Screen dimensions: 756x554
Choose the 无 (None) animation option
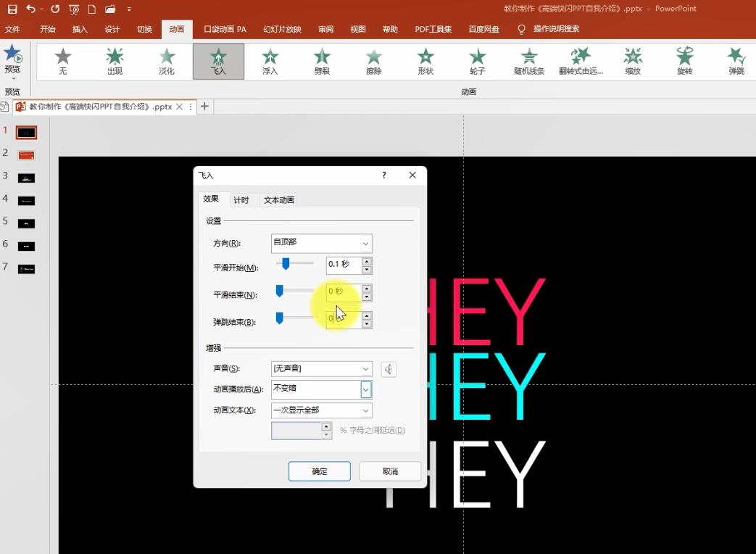click(62, 61)
